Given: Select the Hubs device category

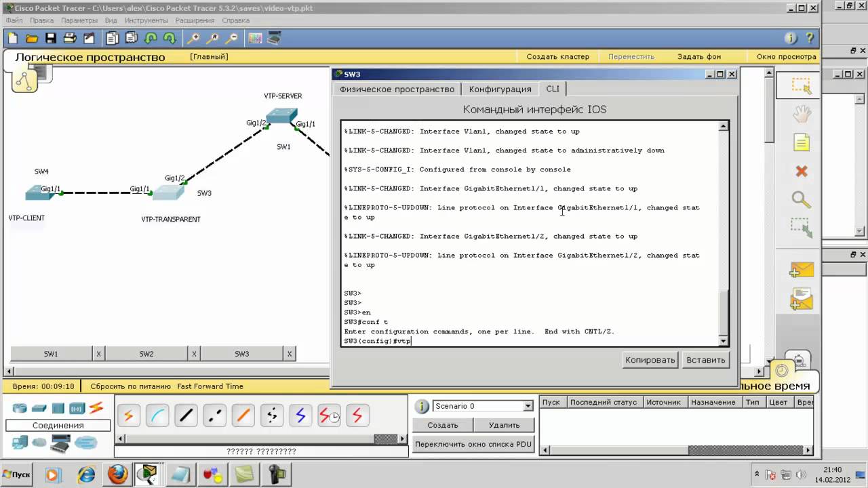Looking at the screenshot, I should pyautogui.click(x=58, y=408).
